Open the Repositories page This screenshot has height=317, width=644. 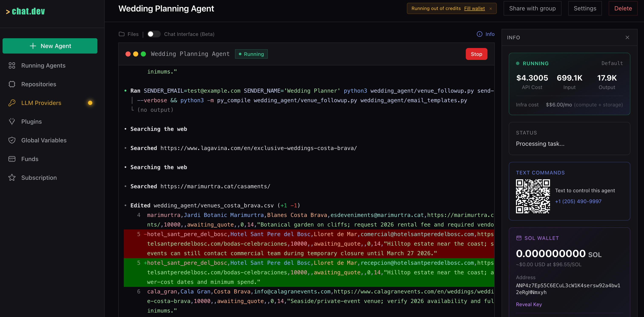click(x=38, y=84)
